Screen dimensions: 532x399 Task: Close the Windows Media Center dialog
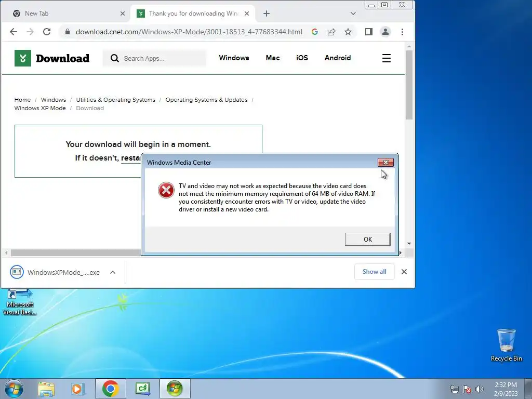click(x=385, y=163)
